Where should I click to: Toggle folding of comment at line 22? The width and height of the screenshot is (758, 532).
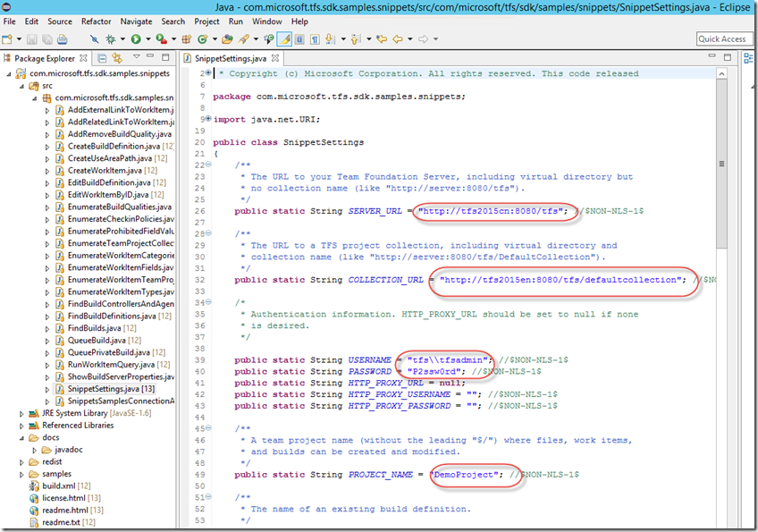point(208,165)
